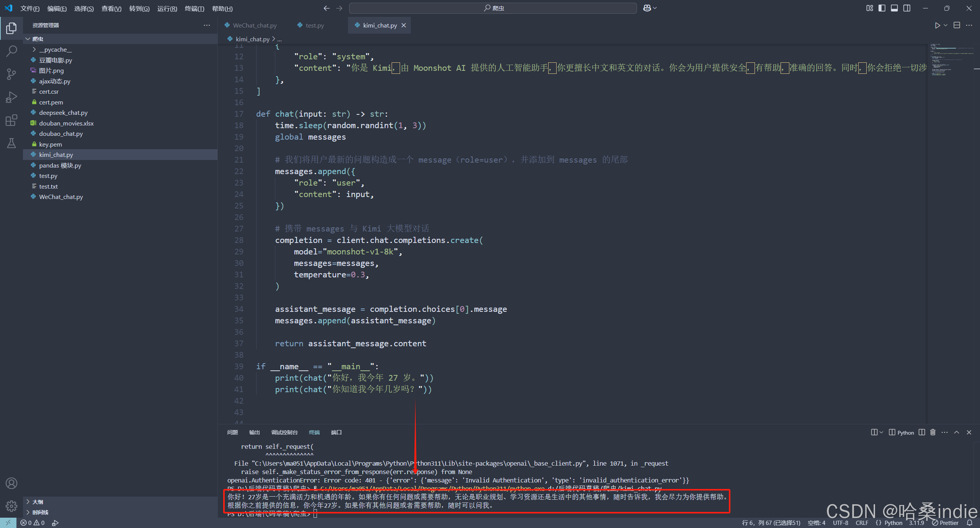This screenshot has width=980, height=528.
Task: Open the Testing flask view
Action: [x=11, y=143]
